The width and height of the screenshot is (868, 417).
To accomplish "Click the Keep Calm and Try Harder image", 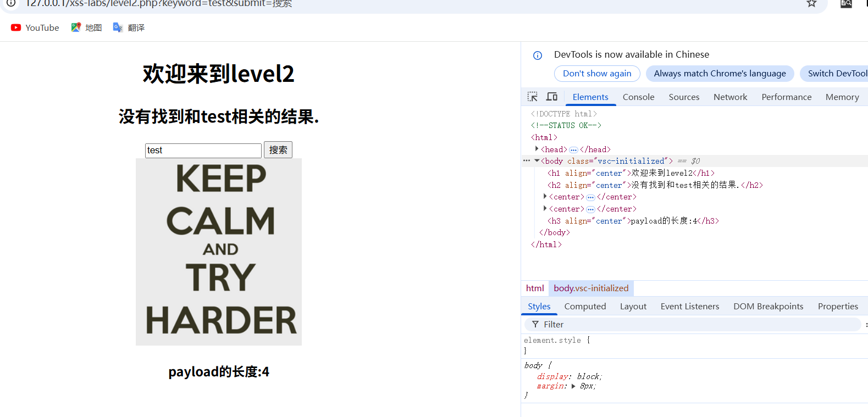I will 219,252.
